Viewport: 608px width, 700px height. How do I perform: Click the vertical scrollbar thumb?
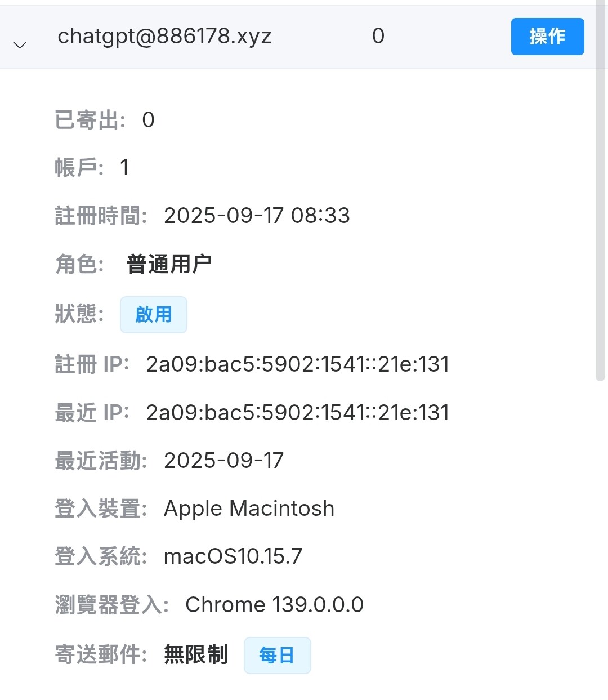[x=601, y=191]
